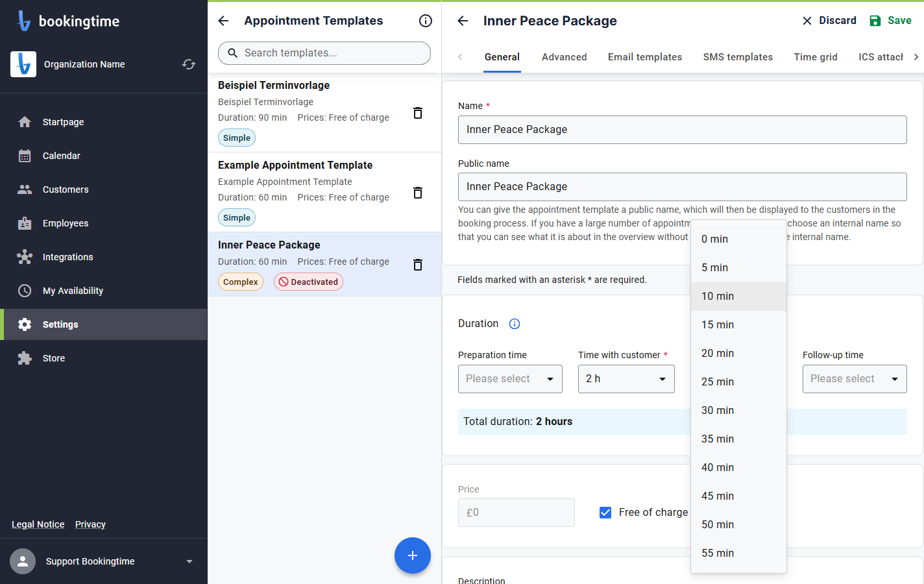Open the Legal Notice link
The image size is (924, 584).
pyautogui.click(x=38, y=524)
